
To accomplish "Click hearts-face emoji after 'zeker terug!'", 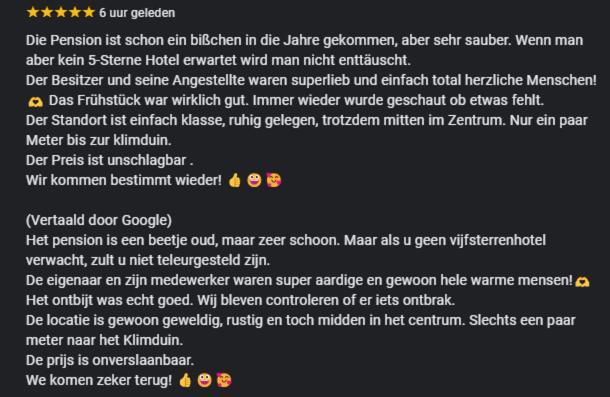I will tap(224, 380).
